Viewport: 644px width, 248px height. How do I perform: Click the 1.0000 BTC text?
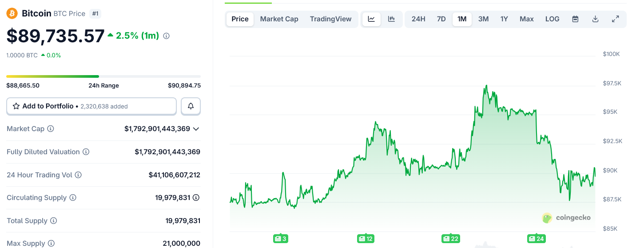(x=22, y=56)
